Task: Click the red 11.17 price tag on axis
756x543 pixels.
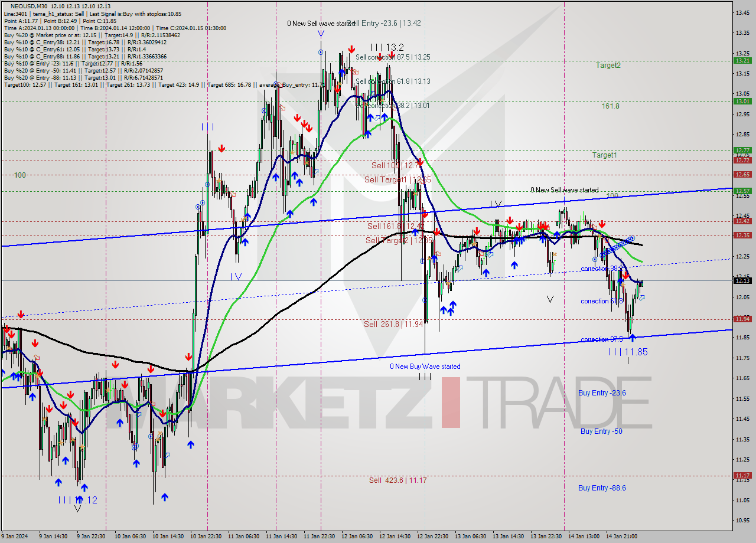Action: coord(742,475)
